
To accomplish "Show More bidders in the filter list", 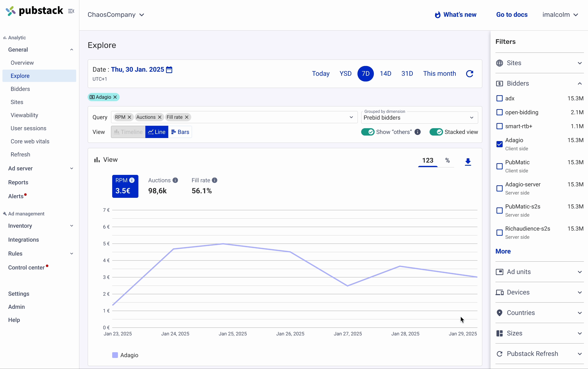I will point(503,252).
